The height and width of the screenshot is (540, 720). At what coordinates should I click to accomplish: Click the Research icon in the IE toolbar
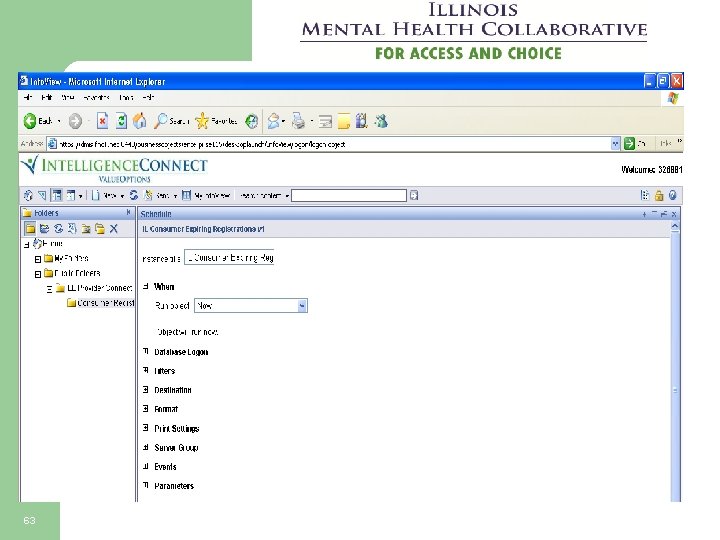pyautogui.click(x=362, y=121)
